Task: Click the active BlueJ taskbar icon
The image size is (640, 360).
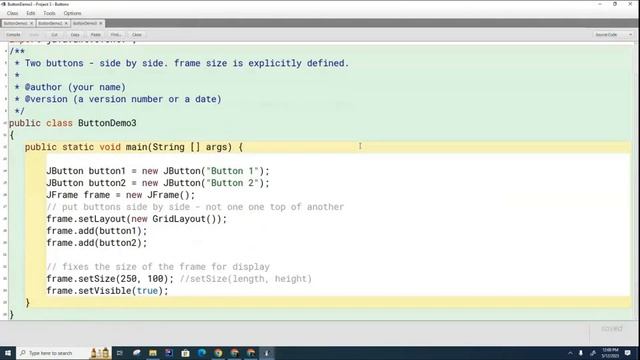Action: pyautogui.click(x=267, y=353)
